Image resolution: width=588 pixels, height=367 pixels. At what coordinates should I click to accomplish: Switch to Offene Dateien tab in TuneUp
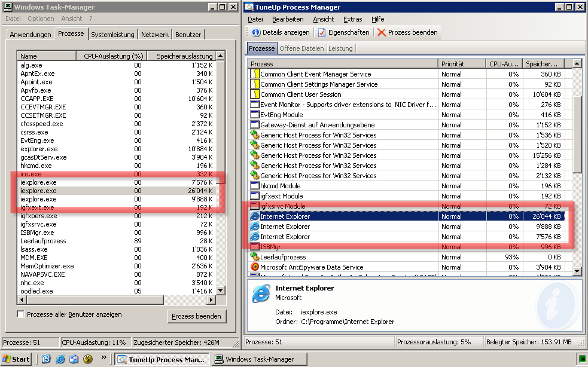[301, 48]
